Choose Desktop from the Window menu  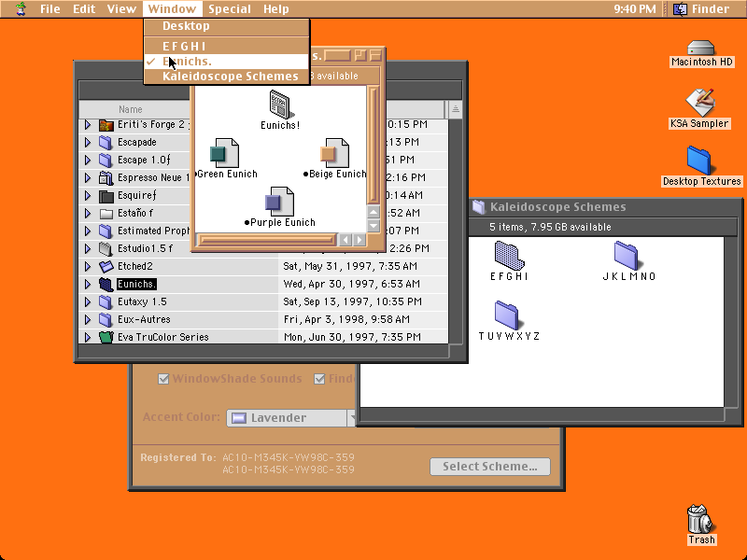(227, 26)
